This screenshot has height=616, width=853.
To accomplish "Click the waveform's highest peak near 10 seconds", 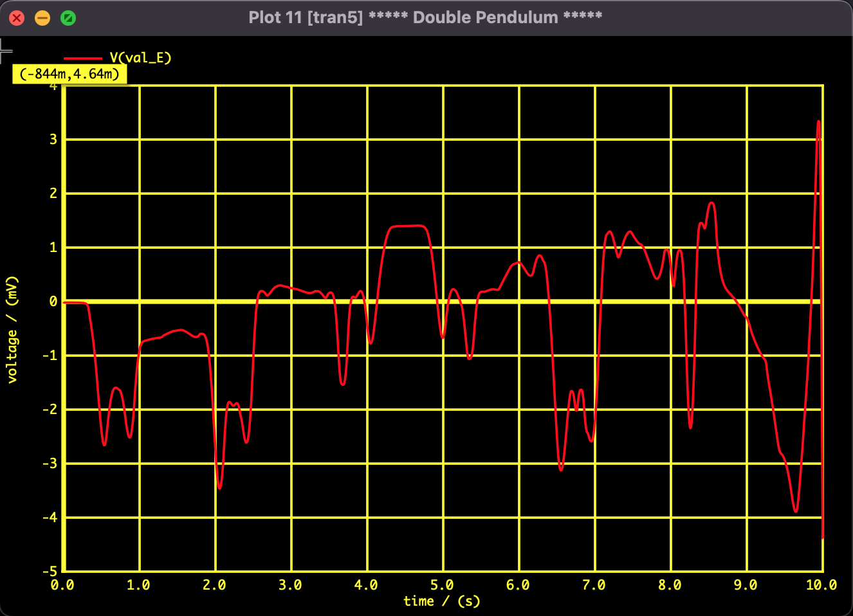I will tap(818, 122).
